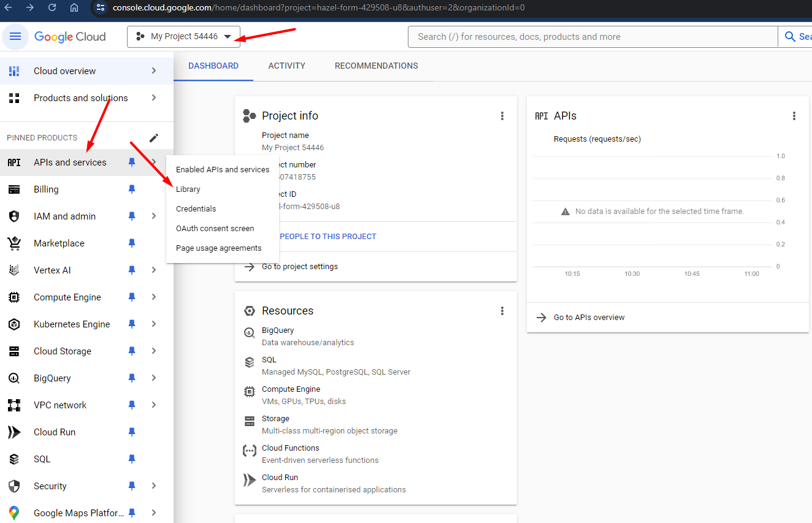Screen dimensions: 812x523
Task: Click the VPC network icon
Action: click(13, 405)
